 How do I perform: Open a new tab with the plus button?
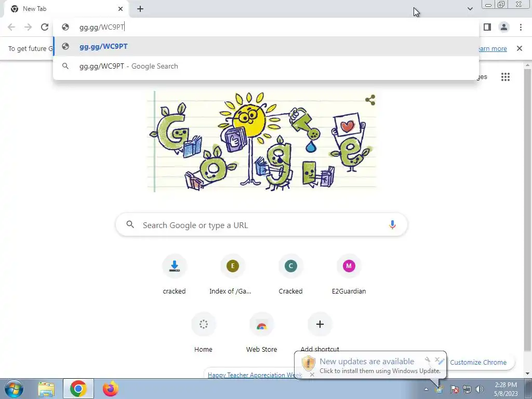[140, 9]
